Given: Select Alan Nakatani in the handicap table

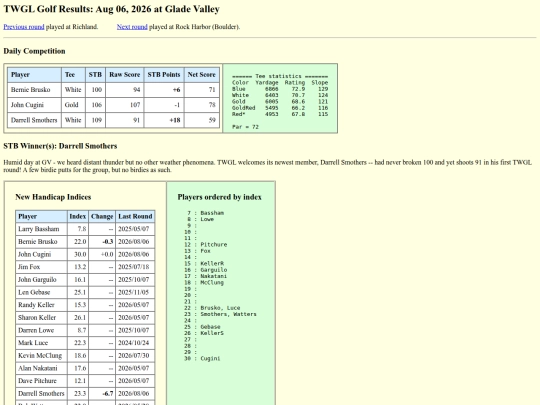Looking at the screenshot, I should (38, 368).
